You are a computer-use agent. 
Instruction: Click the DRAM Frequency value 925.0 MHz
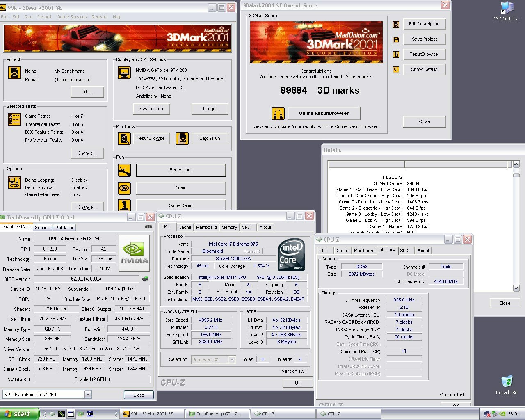(x=404, y=300)
